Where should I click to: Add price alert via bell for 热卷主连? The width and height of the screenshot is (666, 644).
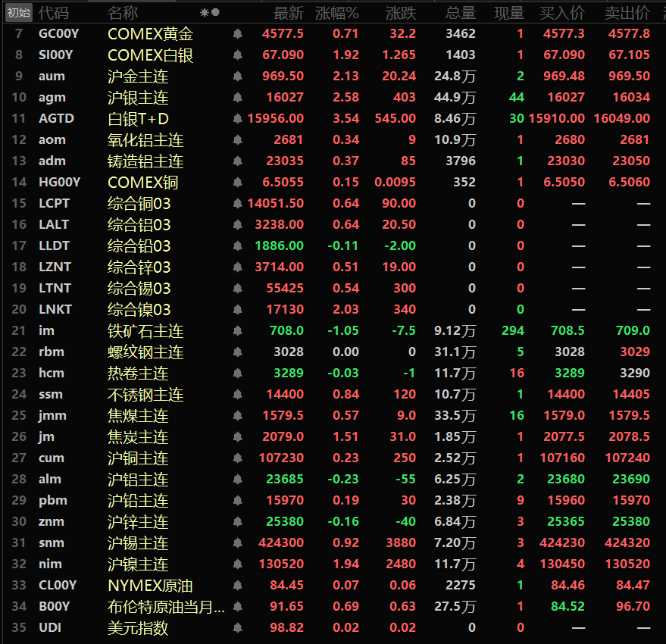(x=237, y=374)
